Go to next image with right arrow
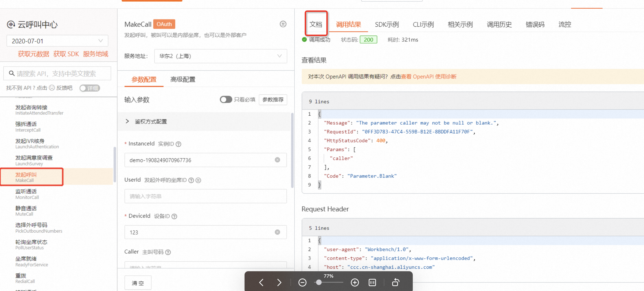The image size is (644, 291). point(279,282)
